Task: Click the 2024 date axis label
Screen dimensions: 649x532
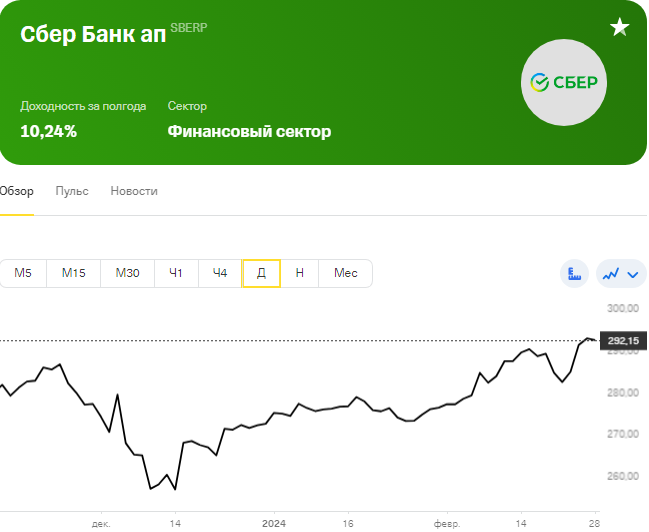Action: tap(274, 524)
